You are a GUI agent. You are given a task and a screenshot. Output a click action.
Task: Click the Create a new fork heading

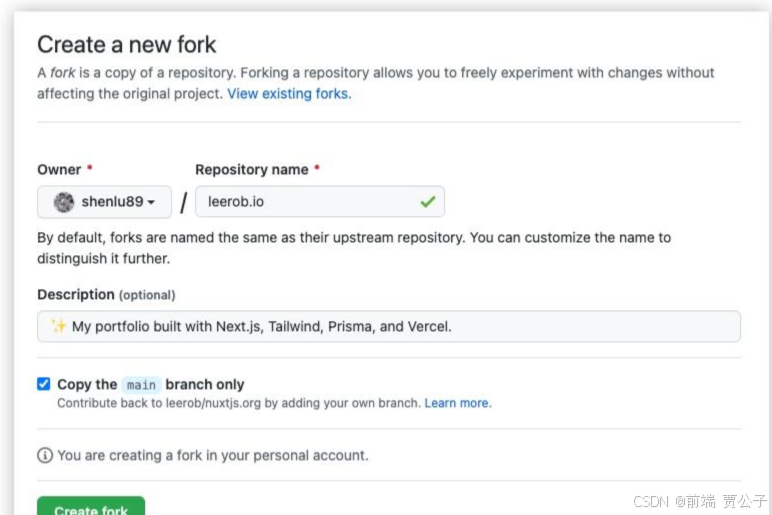(127, 45)
